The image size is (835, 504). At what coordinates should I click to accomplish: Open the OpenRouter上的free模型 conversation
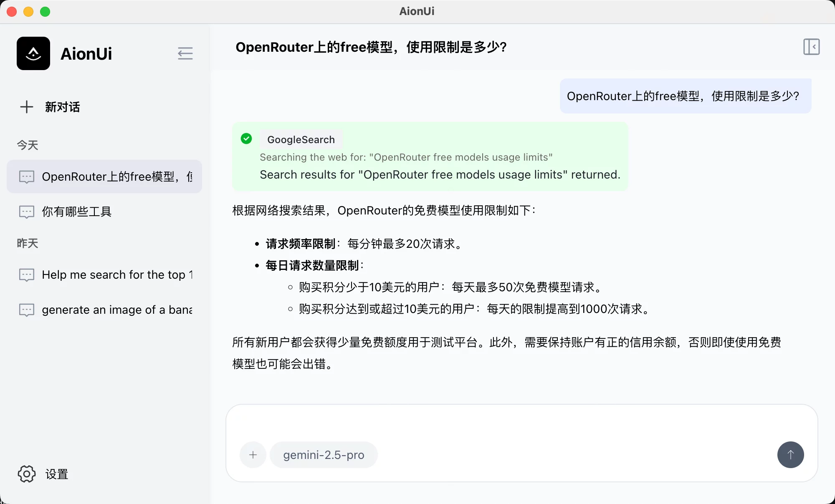pos(104,176)
